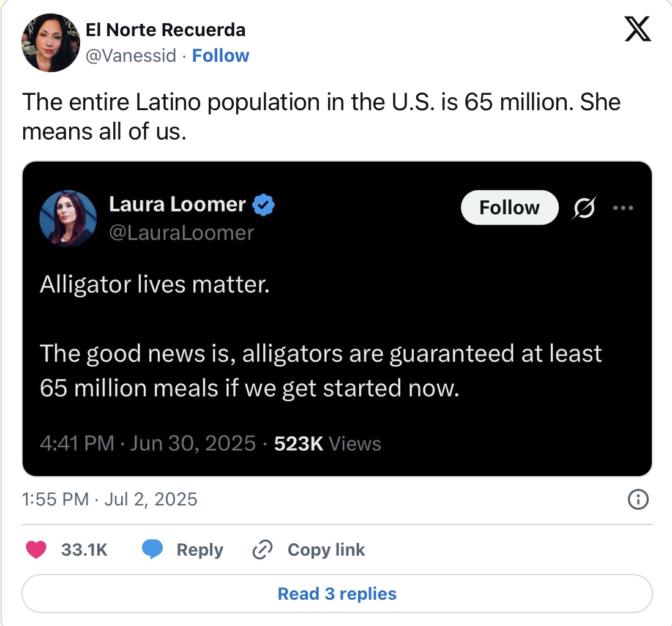Click Laura Loomer's profile picture
Image resolution: width=672 pixels, height=626 pixels.
coord(68,218)
